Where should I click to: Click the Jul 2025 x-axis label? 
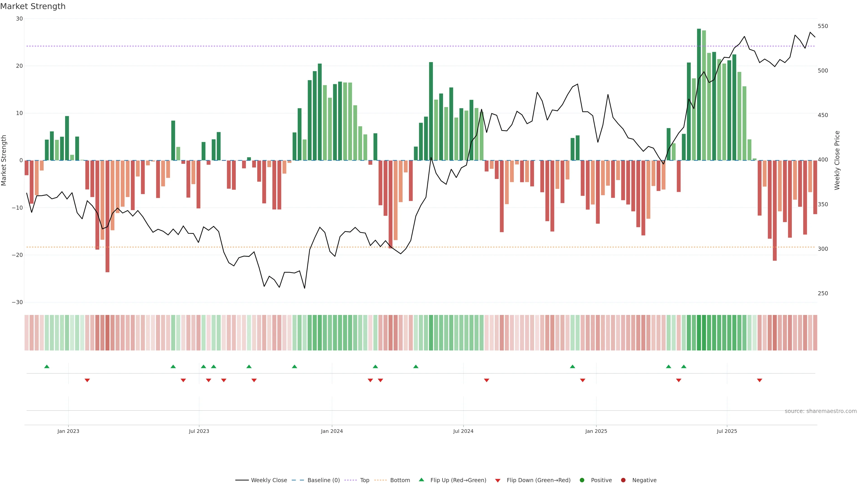tap(727, 431)
